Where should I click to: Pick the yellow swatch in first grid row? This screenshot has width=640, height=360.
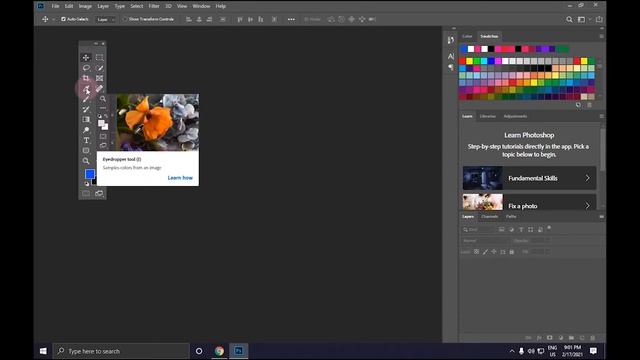pos(469,61)
